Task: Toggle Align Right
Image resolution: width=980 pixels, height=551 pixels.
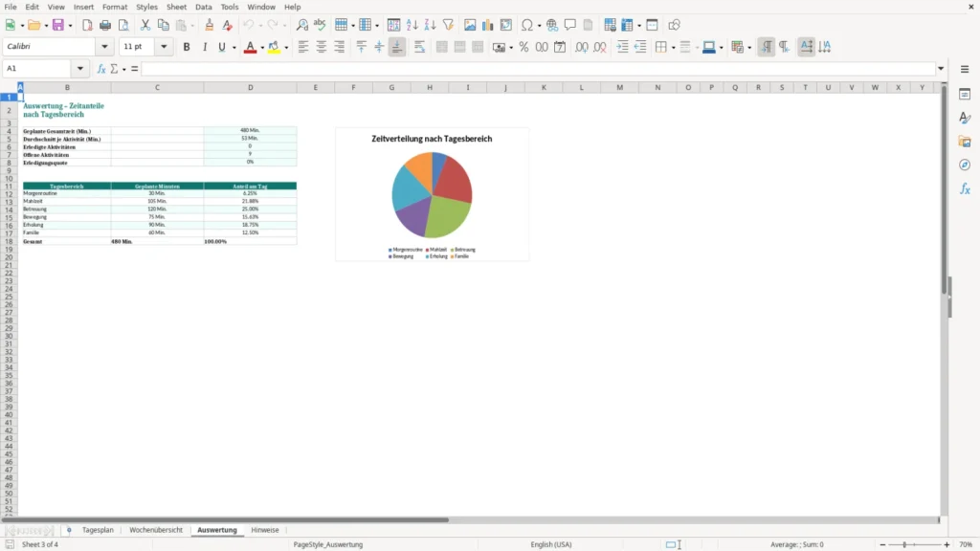Action: [x=340, y=47]
